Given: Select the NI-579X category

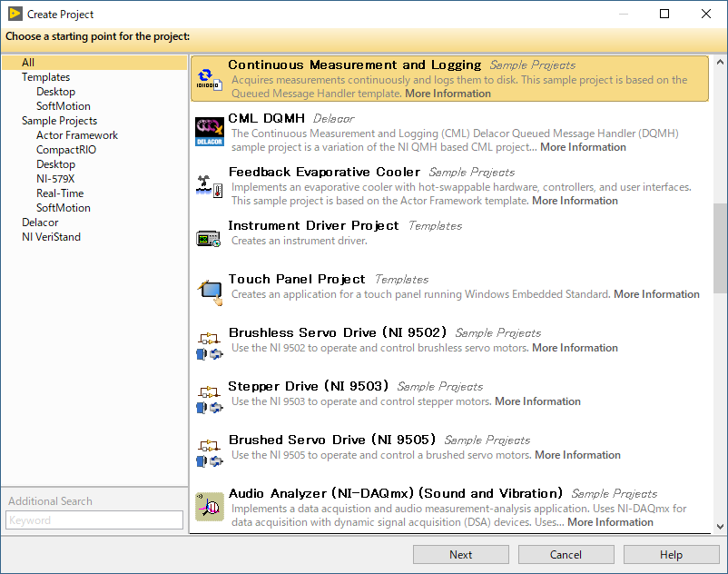Looking at the screenshot, I should [55, 179].
